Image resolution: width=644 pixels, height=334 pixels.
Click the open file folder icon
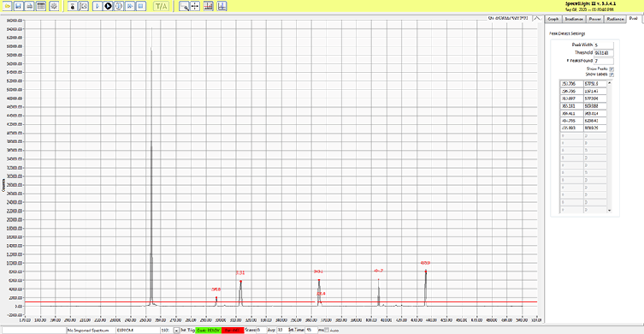8,6
